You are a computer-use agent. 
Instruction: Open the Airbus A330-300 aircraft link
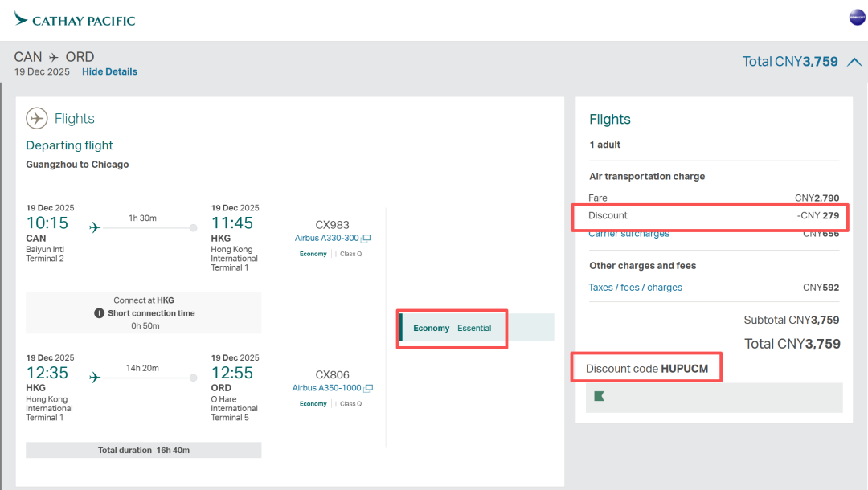326,239
